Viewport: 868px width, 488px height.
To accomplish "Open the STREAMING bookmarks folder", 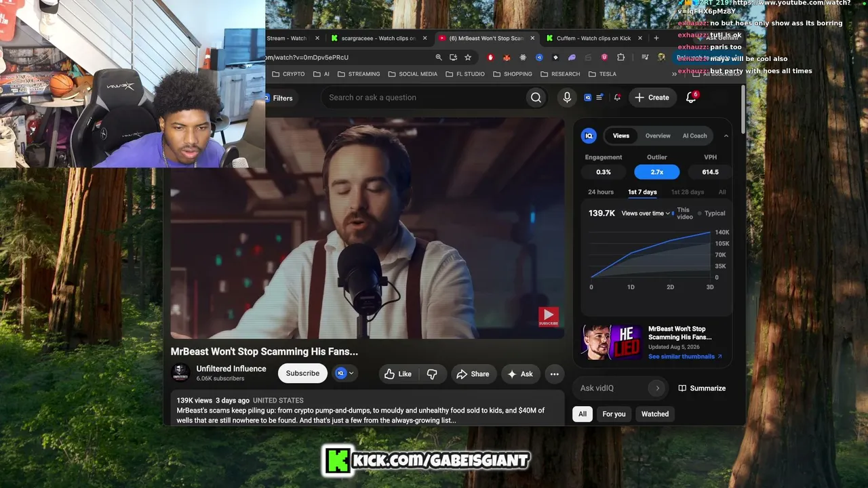I will 359,74.
